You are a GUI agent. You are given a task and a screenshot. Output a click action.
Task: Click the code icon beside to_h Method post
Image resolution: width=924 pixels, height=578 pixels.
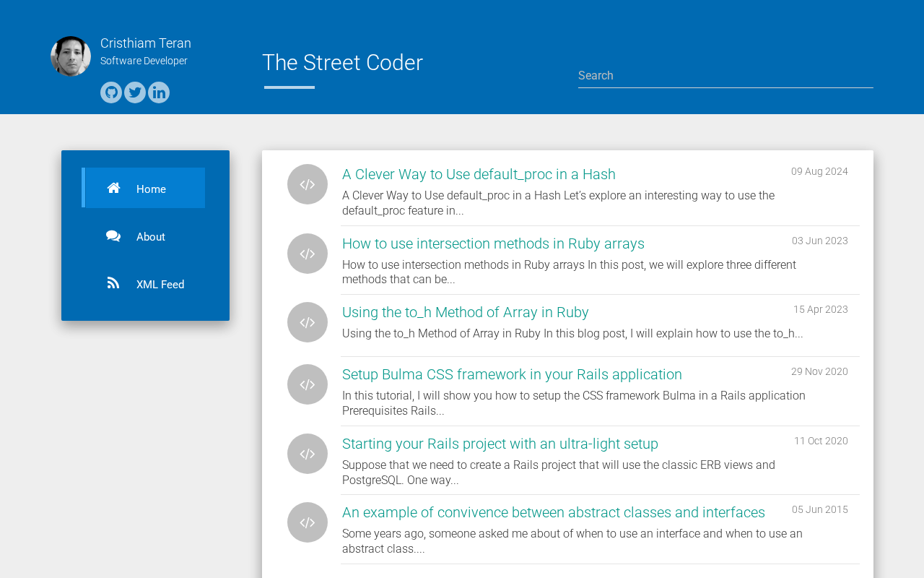[x=308, y=322]
